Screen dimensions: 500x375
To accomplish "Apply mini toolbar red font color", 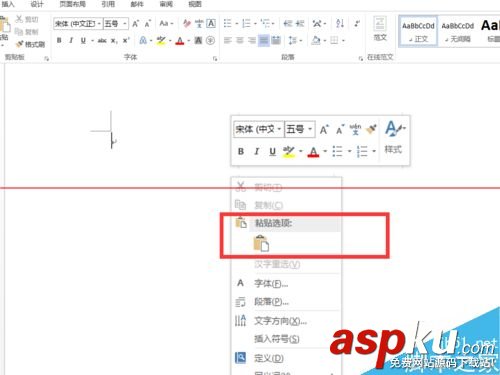I will point(313,152).
